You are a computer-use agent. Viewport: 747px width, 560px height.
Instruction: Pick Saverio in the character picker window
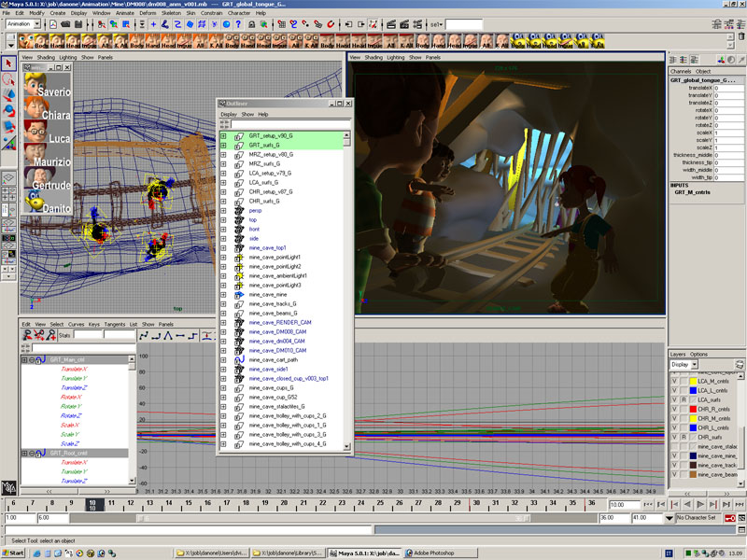coord(48,85)
